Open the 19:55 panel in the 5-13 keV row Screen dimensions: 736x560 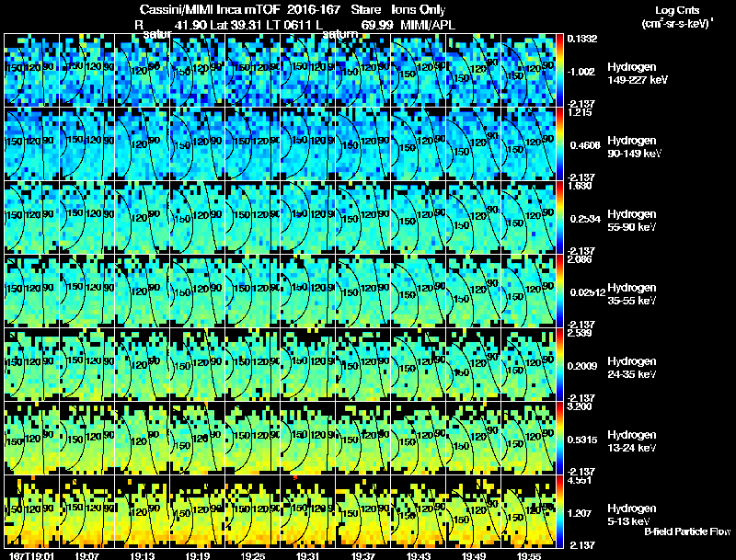(x=528, y=511)
